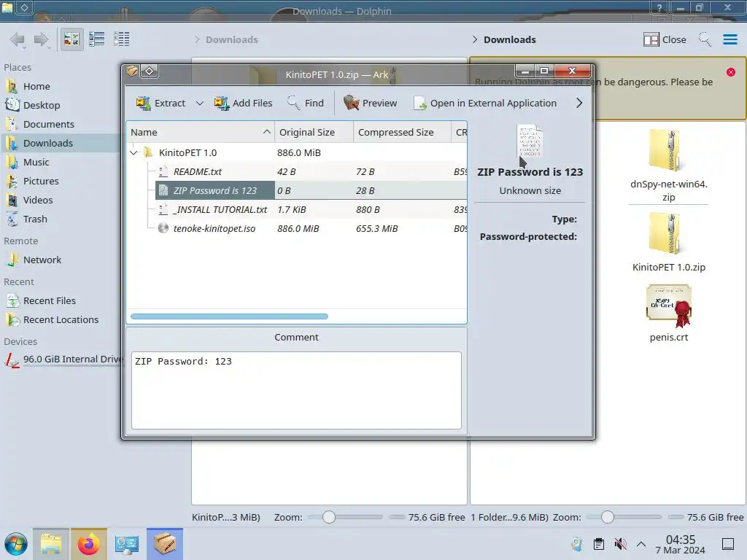The width and height of the screenshot is (747, 560).
Task: Sort by the Compressed Size column
Action: click(x=402, y=132)
